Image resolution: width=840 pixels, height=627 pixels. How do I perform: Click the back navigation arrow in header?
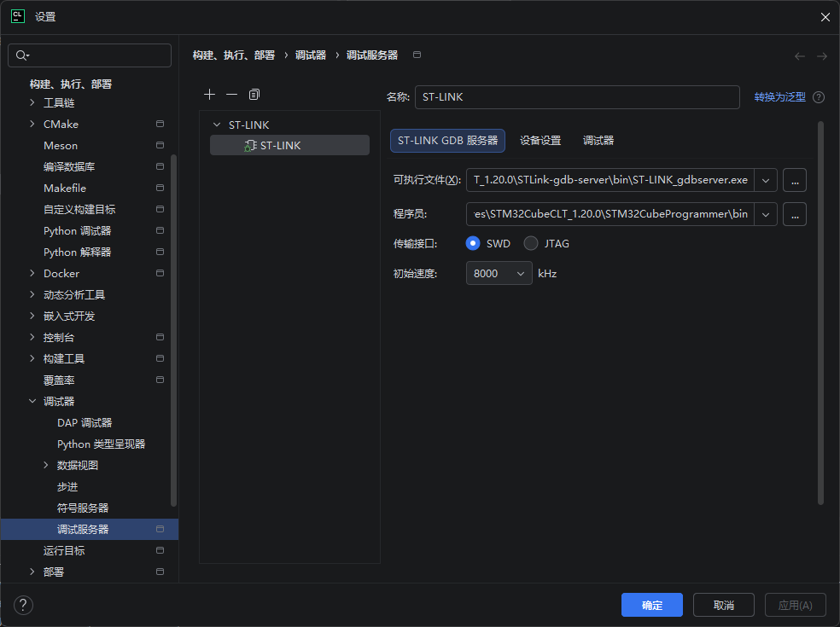800,56
